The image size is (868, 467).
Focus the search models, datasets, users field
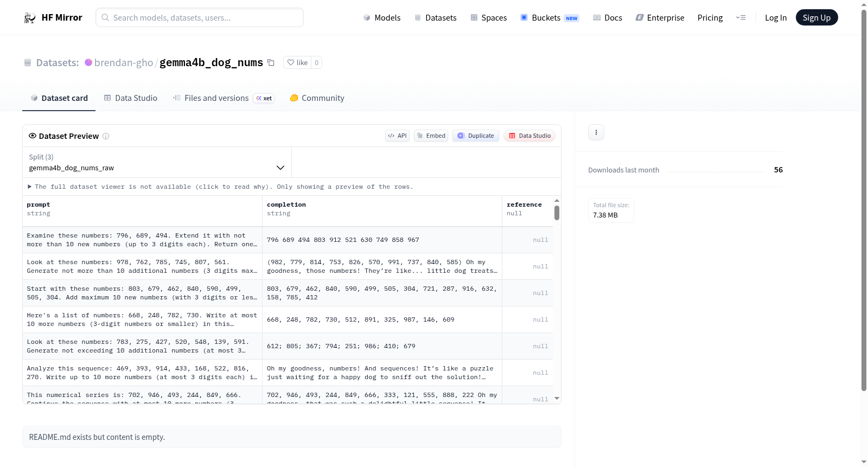pyautogui.click(x=200, y=17)
